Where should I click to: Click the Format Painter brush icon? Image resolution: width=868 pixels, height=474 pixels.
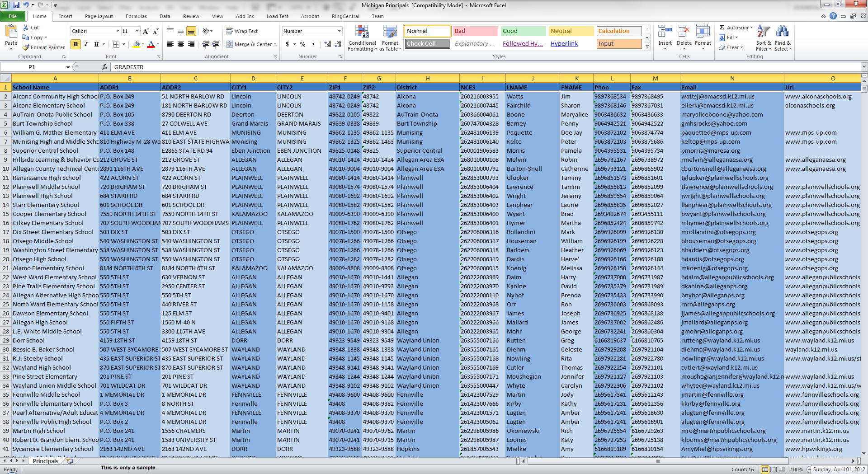(26, 47)
